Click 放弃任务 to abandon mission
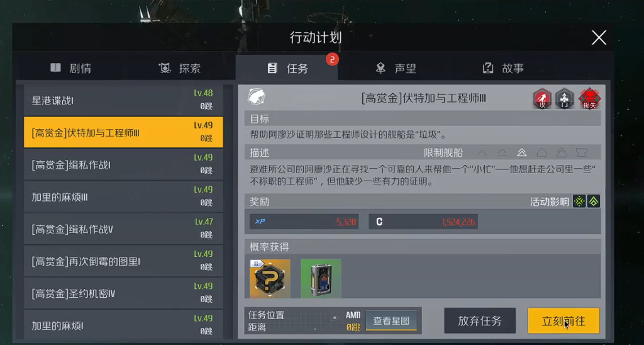Screen dimensions: 644x345 pyautogui.click(x=480, y=320)
